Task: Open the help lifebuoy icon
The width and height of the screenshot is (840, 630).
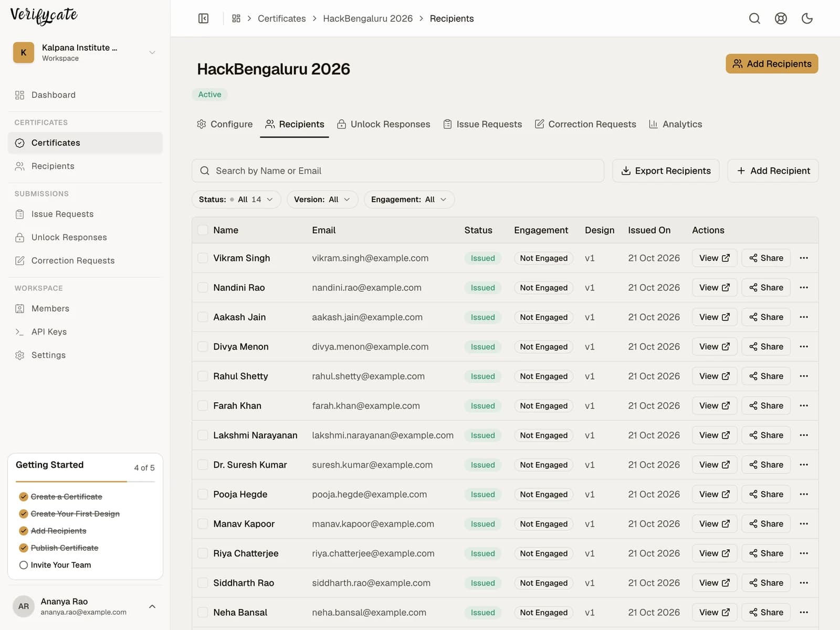Action: 781,18
